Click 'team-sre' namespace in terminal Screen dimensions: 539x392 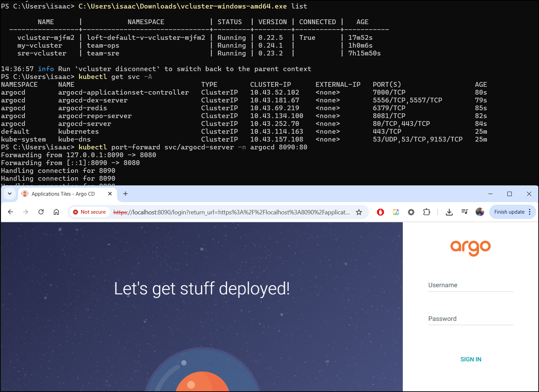[103, 53]
